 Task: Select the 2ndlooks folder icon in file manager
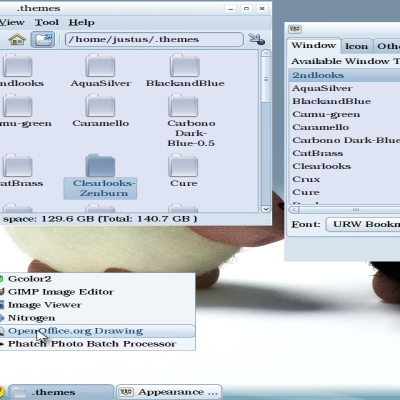click(17, 66)
